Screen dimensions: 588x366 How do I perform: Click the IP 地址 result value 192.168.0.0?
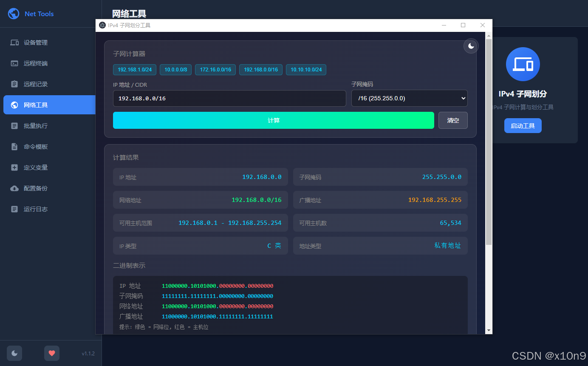(262, 177)
